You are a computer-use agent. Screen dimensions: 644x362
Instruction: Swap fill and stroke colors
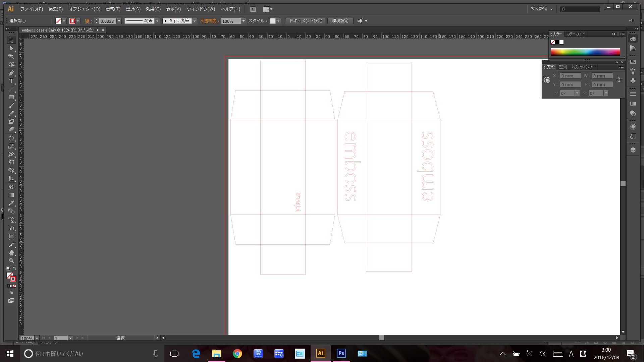14,268
